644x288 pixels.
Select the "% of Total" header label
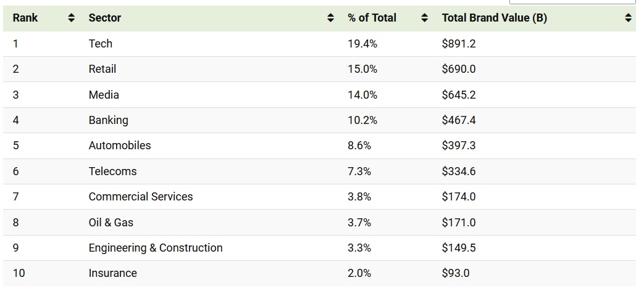click(372, 18)
